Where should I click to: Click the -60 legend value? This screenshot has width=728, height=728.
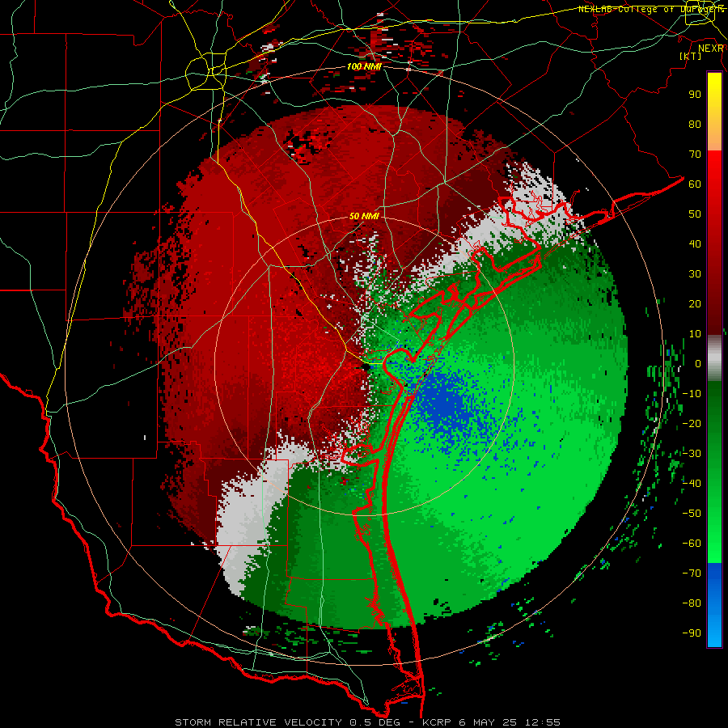(692, 544)
